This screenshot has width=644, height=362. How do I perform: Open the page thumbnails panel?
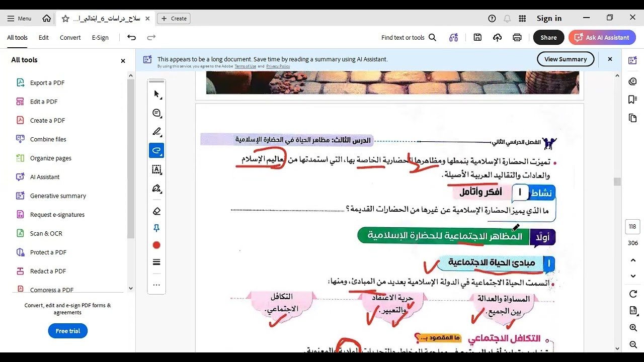(633, 118)
